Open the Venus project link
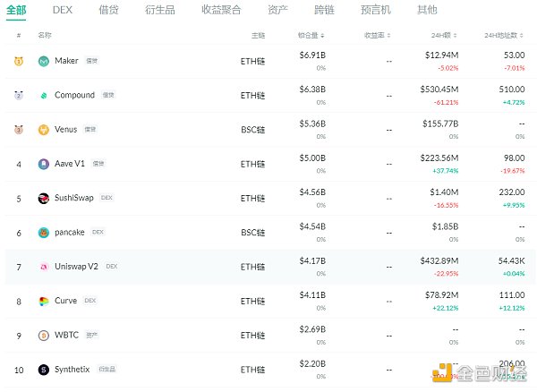Viewport: 537px width, 392px height. coord(65,130)
